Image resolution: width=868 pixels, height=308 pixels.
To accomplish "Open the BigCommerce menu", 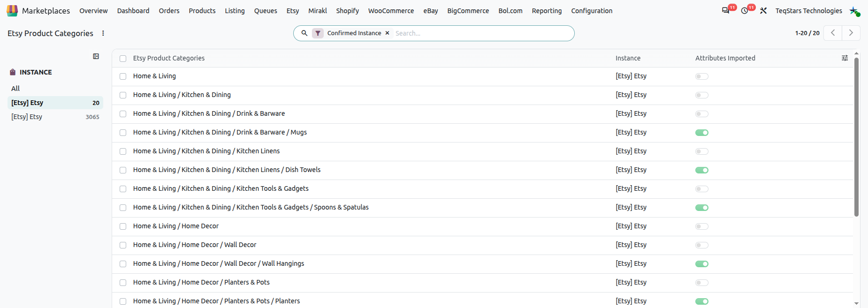I will tap(468, 11).
